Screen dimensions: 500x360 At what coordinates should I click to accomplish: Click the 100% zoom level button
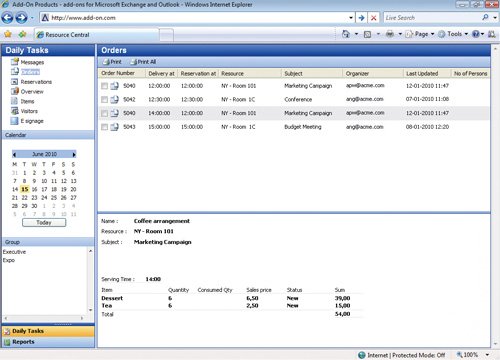(x=468, y=355)
